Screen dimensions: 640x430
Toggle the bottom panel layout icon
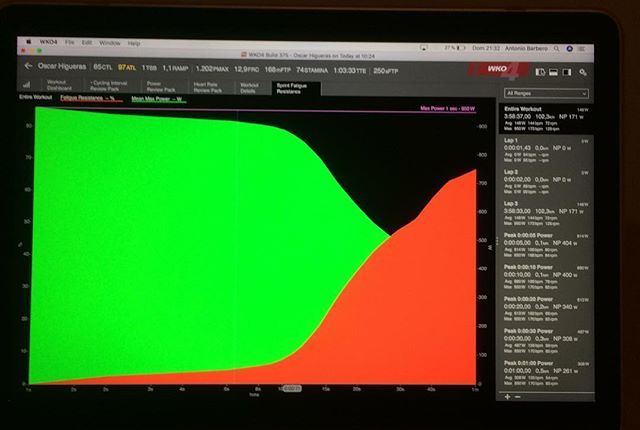click(x=553, y=72)
